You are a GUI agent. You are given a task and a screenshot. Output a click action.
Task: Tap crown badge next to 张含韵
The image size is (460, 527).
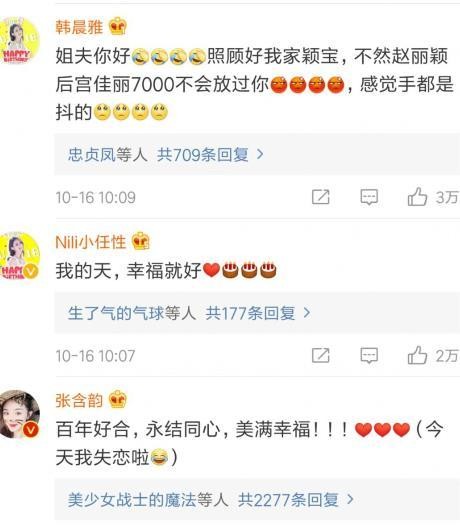(x=118, y=400)
